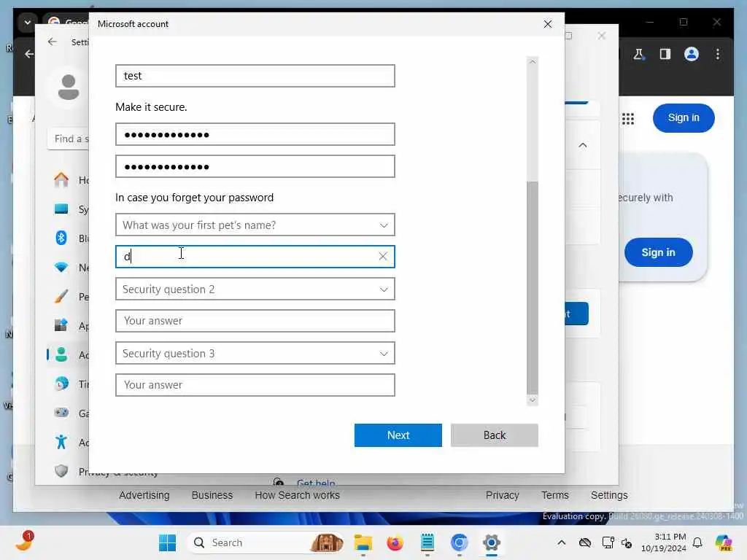747x560 pixels.
Task: Click the username field containing test
Action: pyautogui.click(x=255, y=76)
